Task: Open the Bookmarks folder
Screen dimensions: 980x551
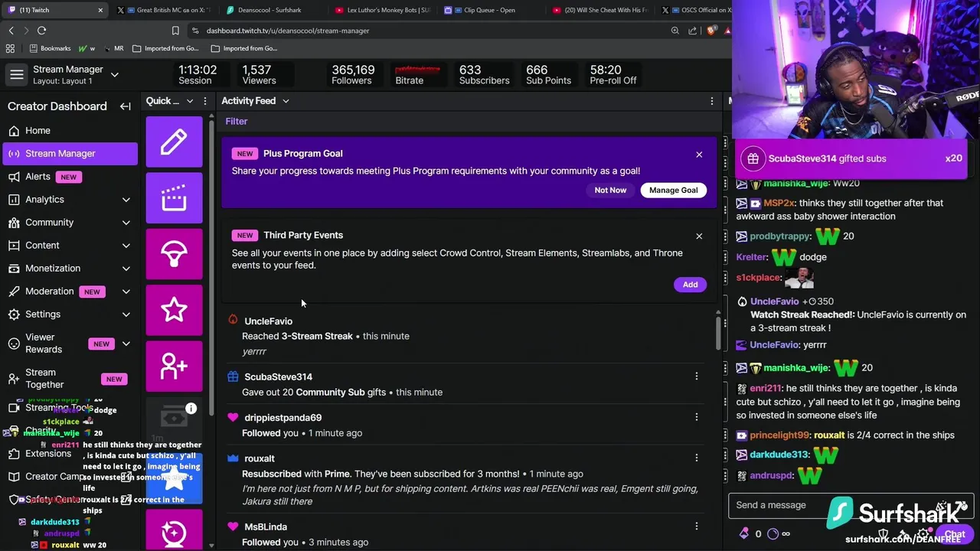Action: (50, 48)
